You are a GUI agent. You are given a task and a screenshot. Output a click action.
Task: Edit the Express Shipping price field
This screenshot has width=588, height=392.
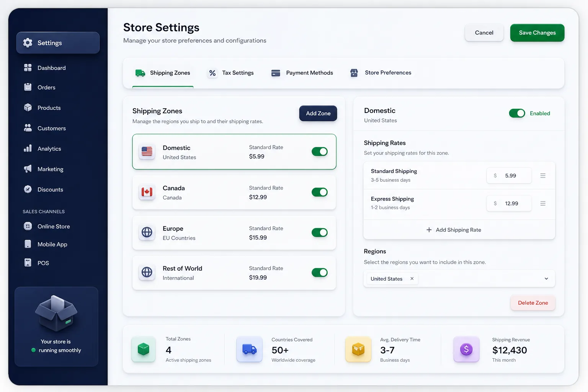coord(509,204)
